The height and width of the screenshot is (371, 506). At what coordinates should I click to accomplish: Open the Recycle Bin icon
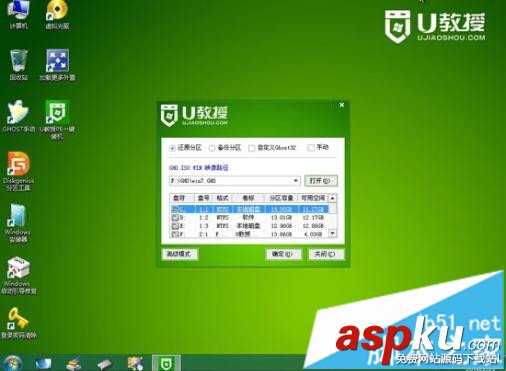point(18,65)
